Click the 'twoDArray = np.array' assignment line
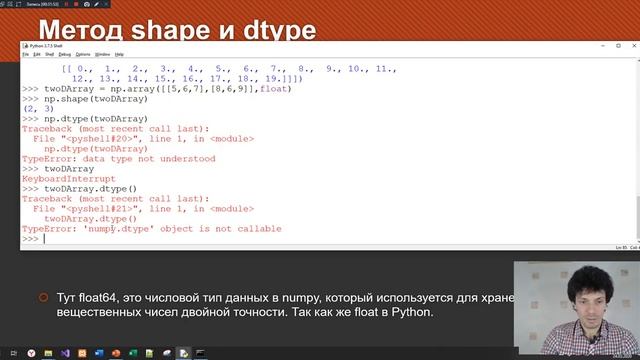Image resolution: width=640 pixels, height=360 pixels. coord(168,89)
